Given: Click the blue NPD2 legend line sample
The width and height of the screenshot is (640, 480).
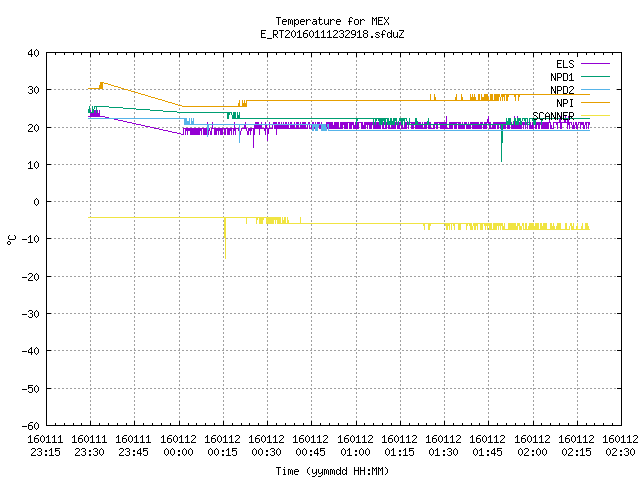Looking at the screenshot, I should point(595,89).
